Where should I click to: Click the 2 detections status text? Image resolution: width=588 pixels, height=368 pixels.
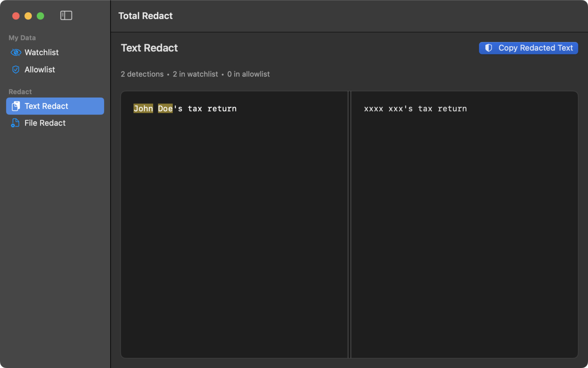pyautogui.click(x=142, y=74)
